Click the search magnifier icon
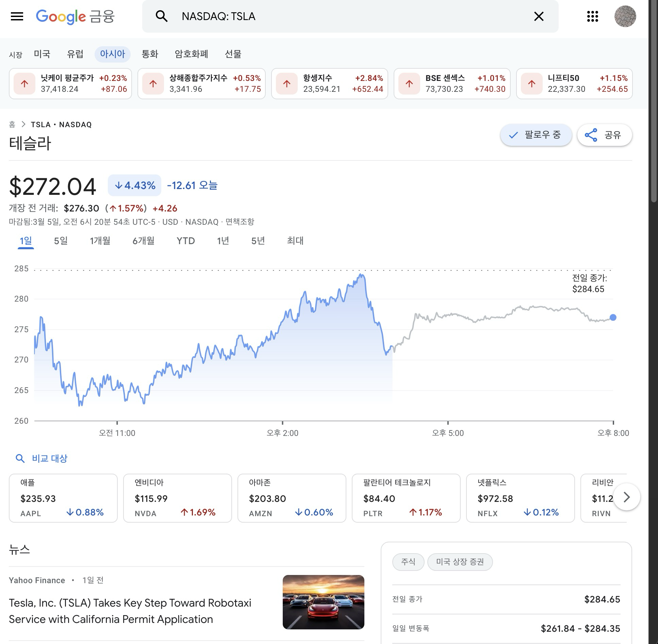 [162, 16]
